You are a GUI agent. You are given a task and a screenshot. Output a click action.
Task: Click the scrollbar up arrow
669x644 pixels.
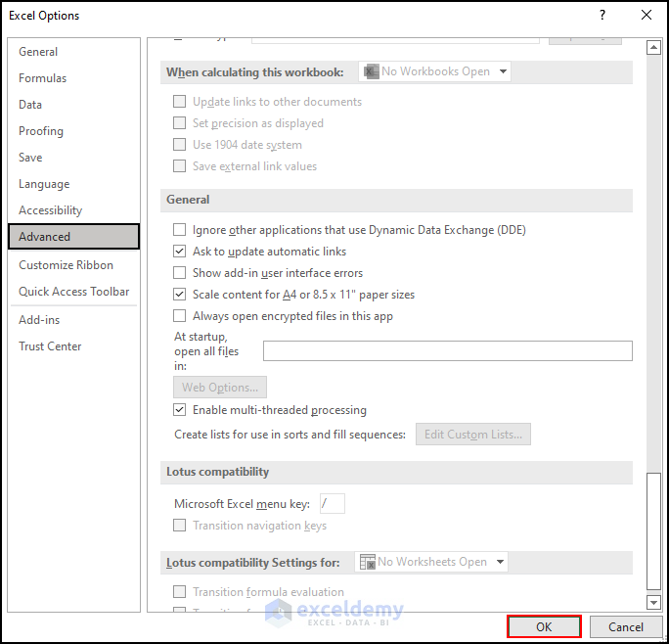653,47
